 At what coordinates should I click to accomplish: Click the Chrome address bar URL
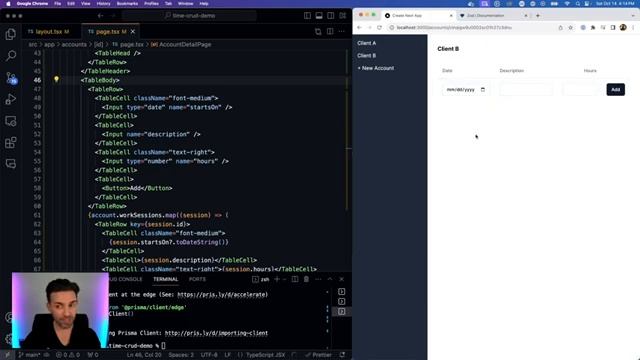(x=454, y=27)
